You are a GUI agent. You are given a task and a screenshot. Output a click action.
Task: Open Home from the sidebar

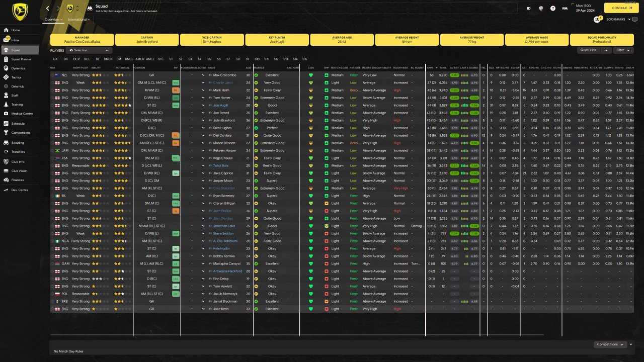[20, 30]
